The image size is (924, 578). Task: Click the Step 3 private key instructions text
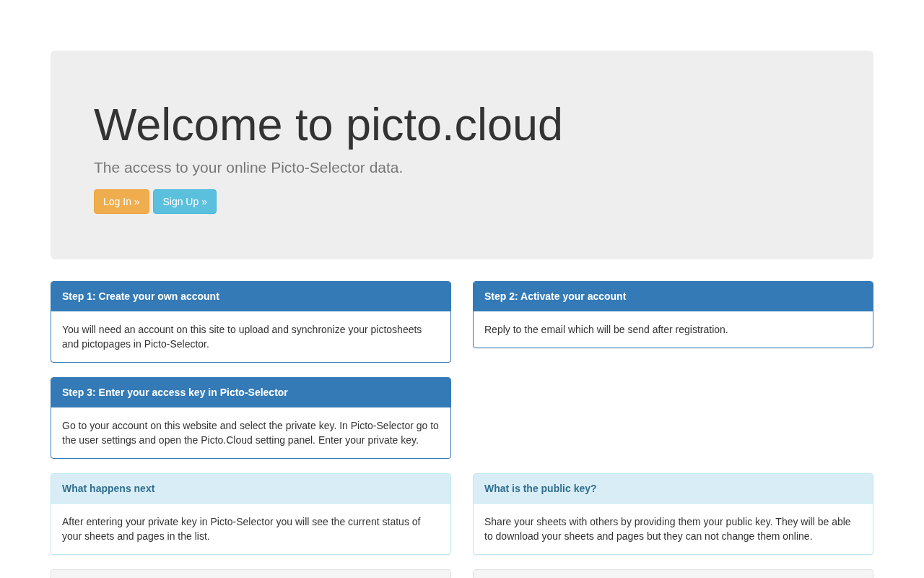point(250,433)
